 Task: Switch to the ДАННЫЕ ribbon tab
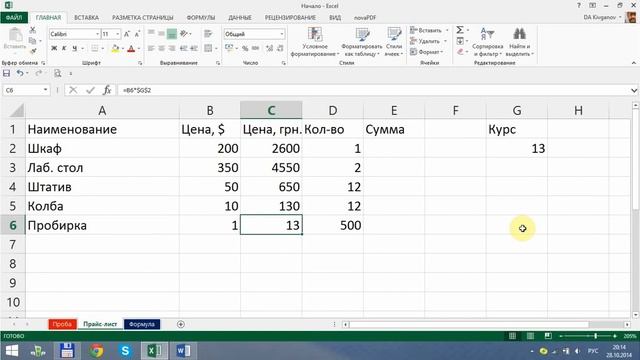click(240, 18)
